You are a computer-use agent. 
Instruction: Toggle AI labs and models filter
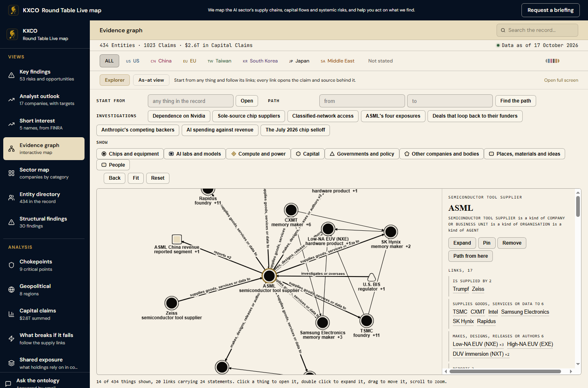pyautogui.click(x=195, y=154)
